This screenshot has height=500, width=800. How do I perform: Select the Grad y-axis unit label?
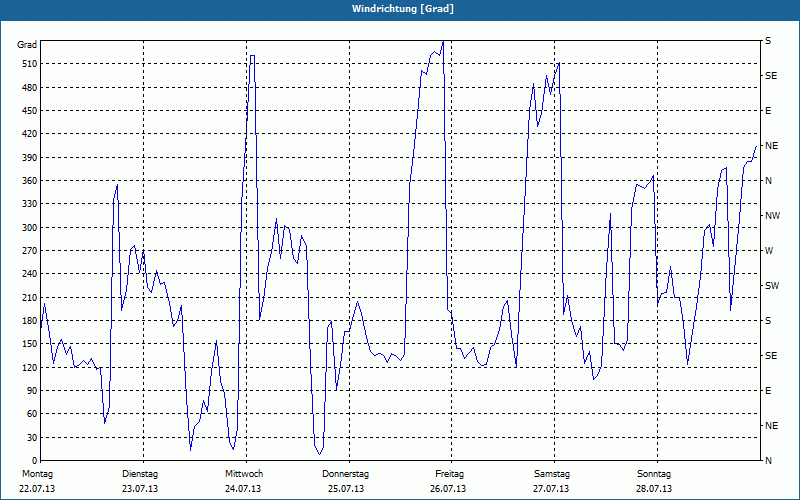click(x=27, y=45)
